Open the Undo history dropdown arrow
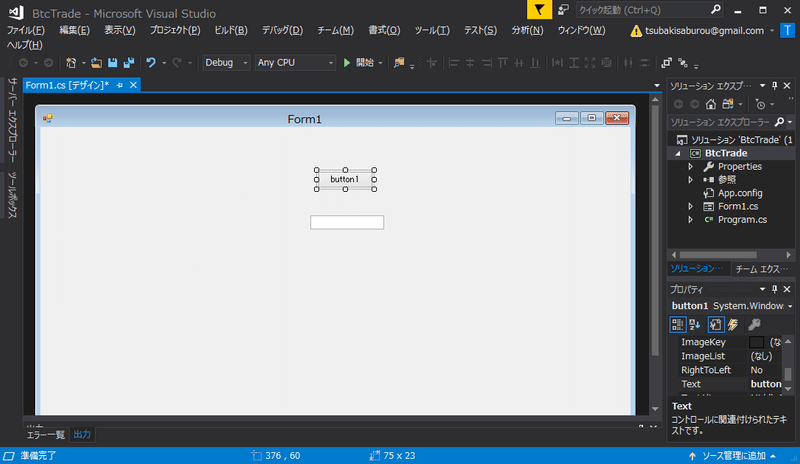The image size is (800, 464). click(164, 63)
